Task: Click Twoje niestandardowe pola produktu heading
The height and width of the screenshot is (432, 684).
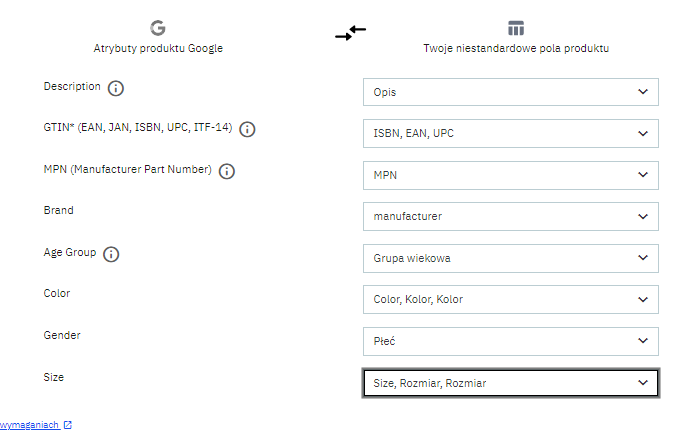Action: [x=516, y=48]
